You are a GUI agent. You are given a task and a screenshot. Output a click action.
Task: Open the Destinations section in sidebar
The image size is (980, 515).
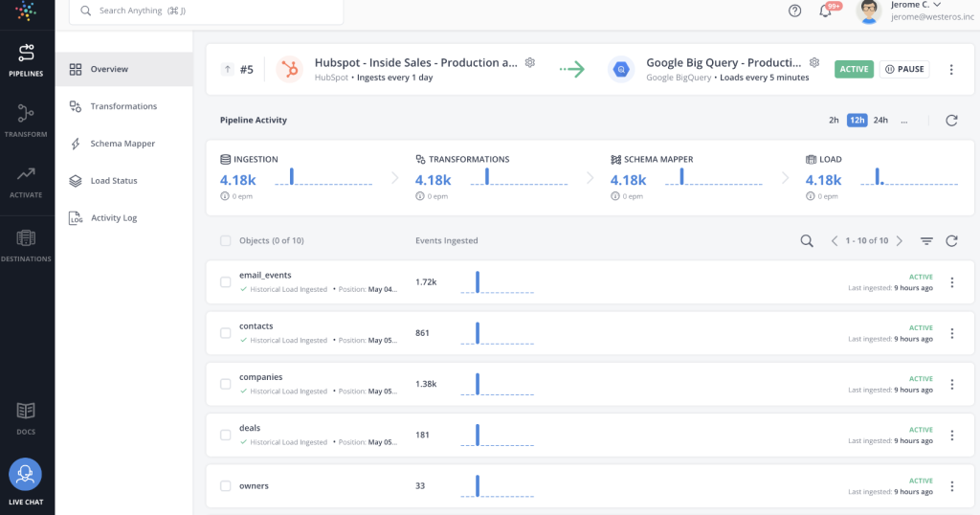click(26, 245)
